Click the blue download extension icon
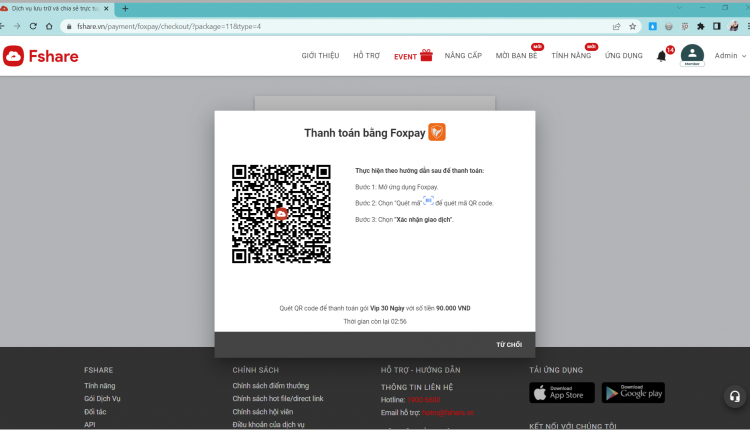The width and height of the screenshot is (750, 430). (652, 26)
